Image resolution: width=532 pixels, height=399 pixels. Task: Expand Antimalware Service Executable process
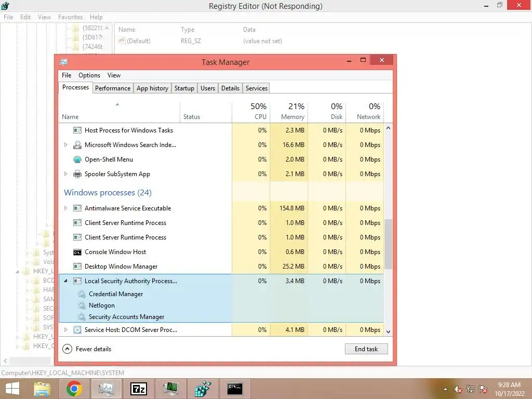coord(66,208)
